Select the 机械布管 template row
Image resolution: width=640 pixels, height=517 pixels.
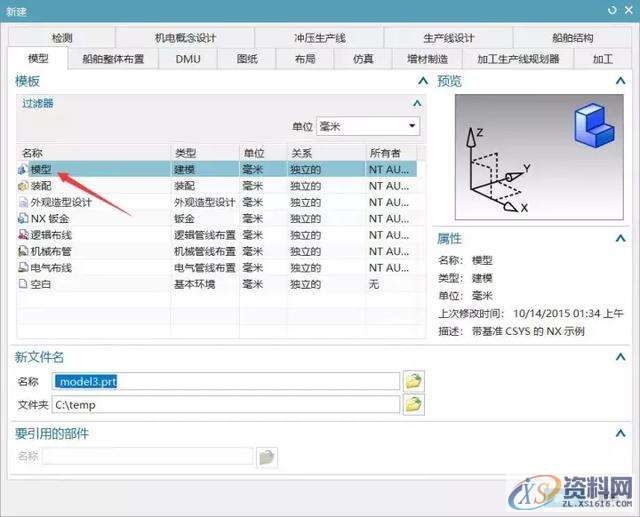[217, 251]
